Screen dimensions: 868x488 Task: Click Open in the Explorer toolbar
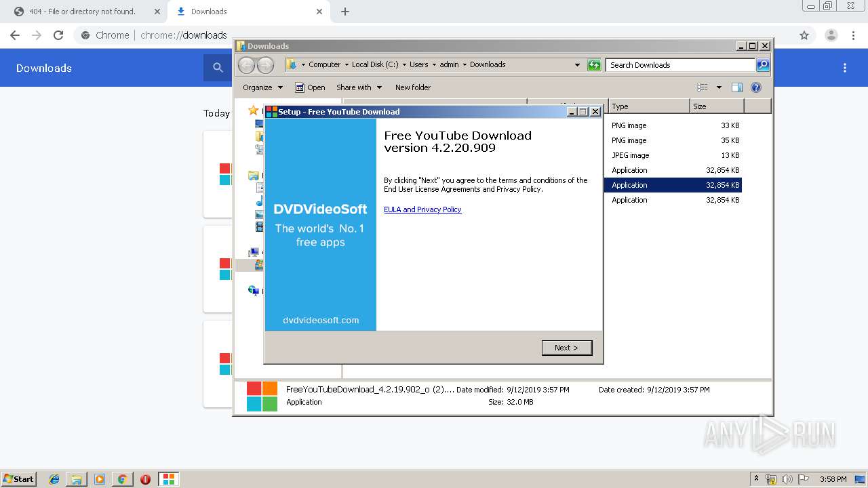tap(310, 87)
